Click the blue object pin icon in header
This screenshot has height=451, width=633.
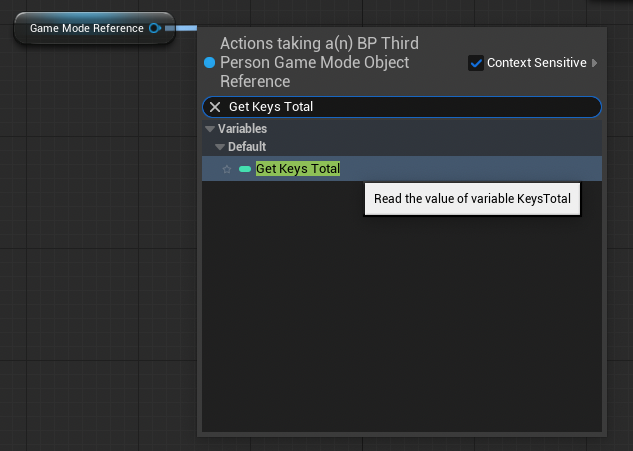point(210,63)
